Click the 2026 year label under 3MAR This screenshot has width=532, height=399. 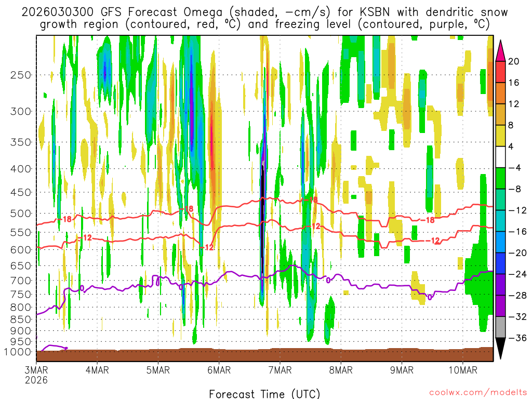[x=36, y=380]
